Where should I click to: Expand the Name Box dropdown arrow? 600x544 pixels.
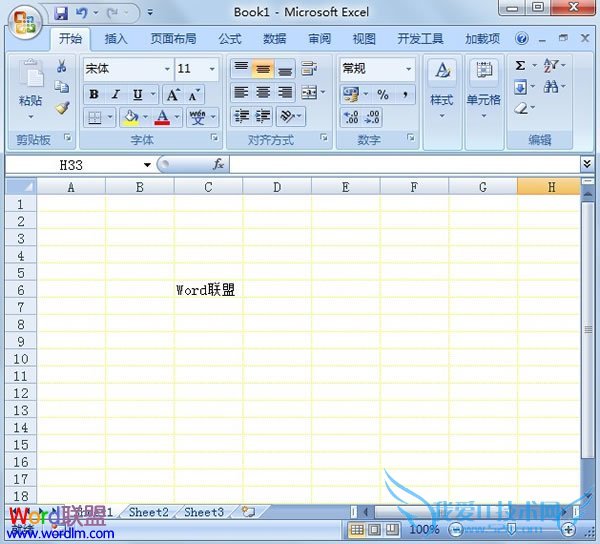(x=147, y=164)
